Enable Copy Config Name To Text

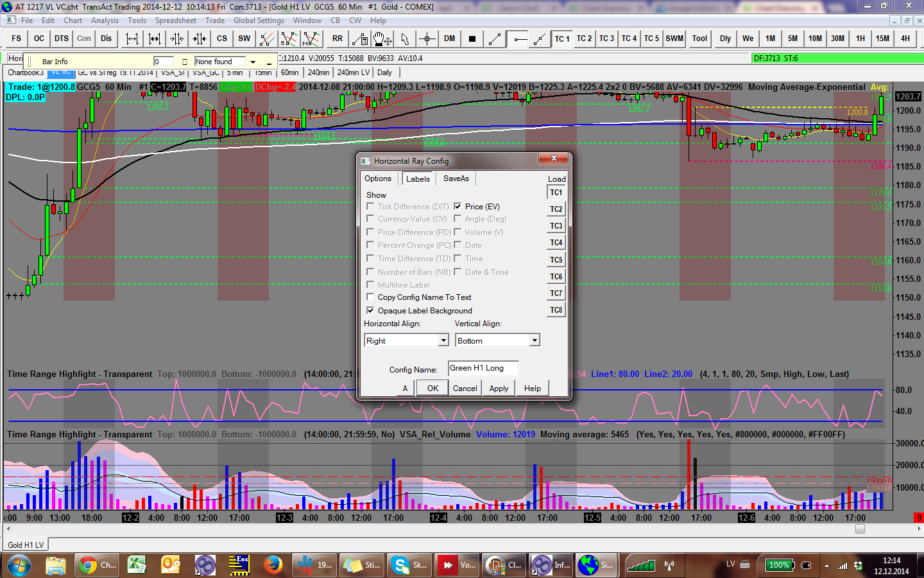coord(370,297)
